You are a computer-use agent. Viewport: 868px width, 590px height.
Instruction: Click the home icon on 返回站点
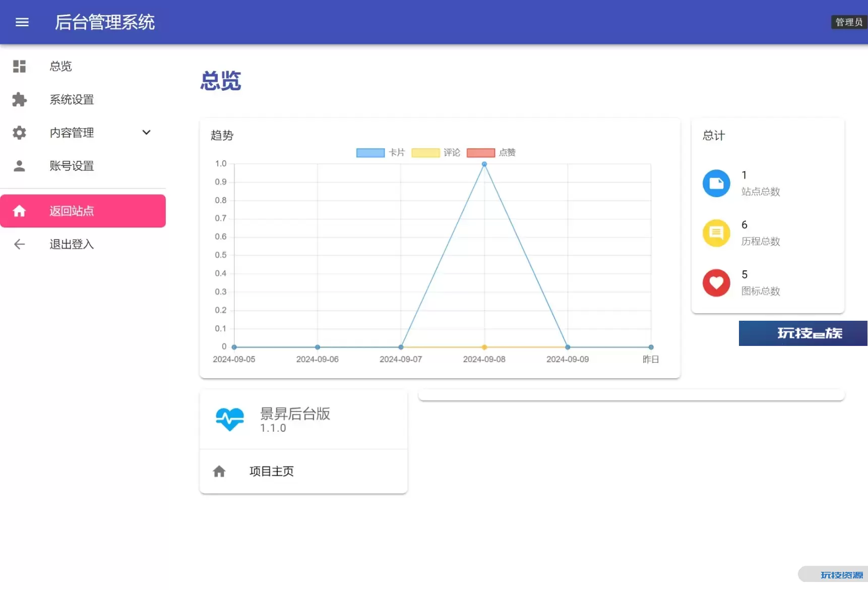pos(19,211)
